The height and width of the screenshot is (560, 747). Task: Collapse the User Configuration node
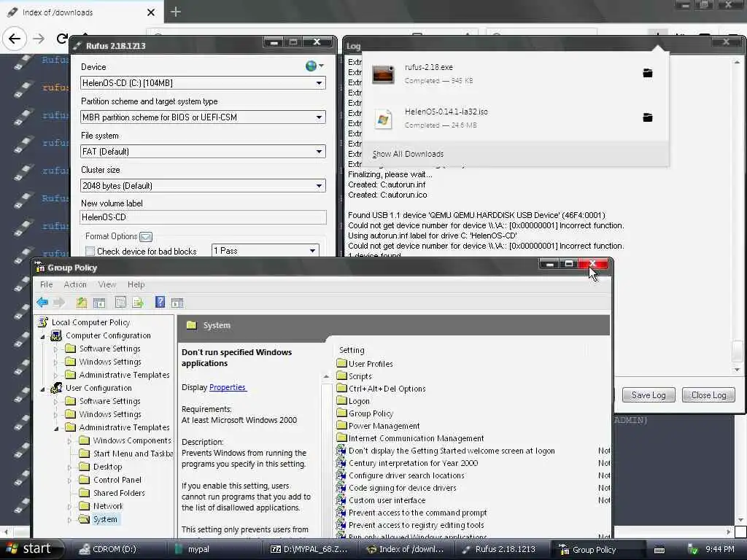click(43, 389)
